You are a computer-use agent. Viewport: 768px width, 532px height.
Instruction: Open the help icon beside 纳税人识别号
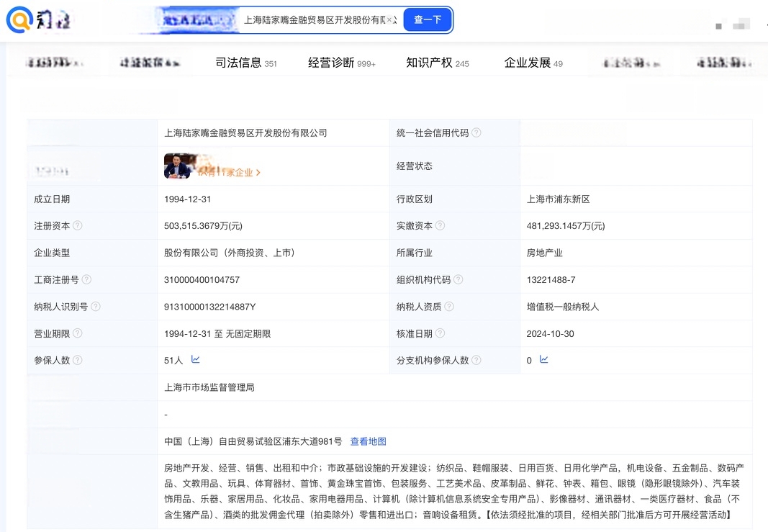click(96, 306)
